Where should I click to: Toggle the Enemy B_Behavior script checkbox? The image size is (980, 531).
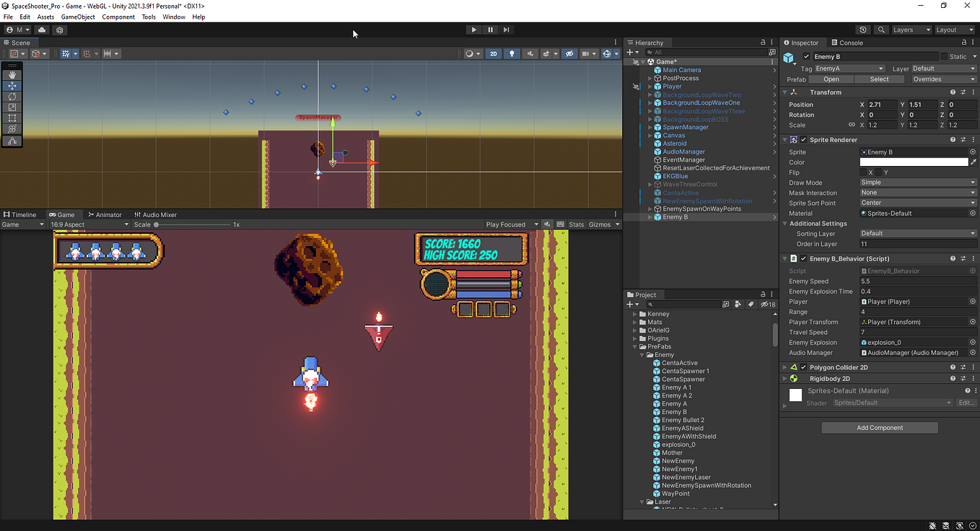click(803, 258)
